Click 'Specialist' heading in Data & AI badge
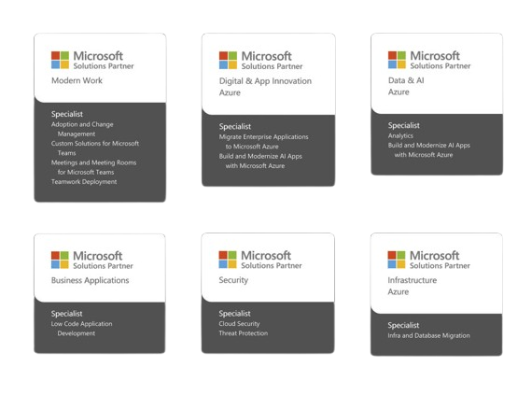The width and height of the screenshot is (532, 409). [404, 125]
